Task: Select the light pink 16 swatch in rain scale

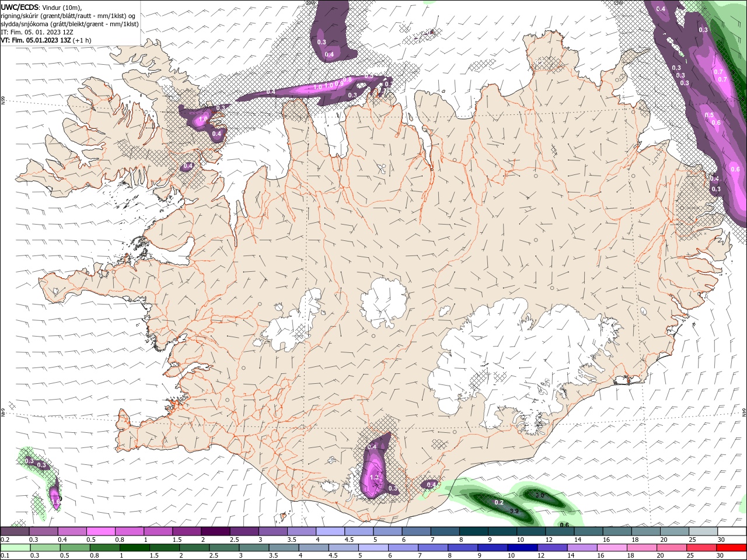Action: (x=613, y=548)
